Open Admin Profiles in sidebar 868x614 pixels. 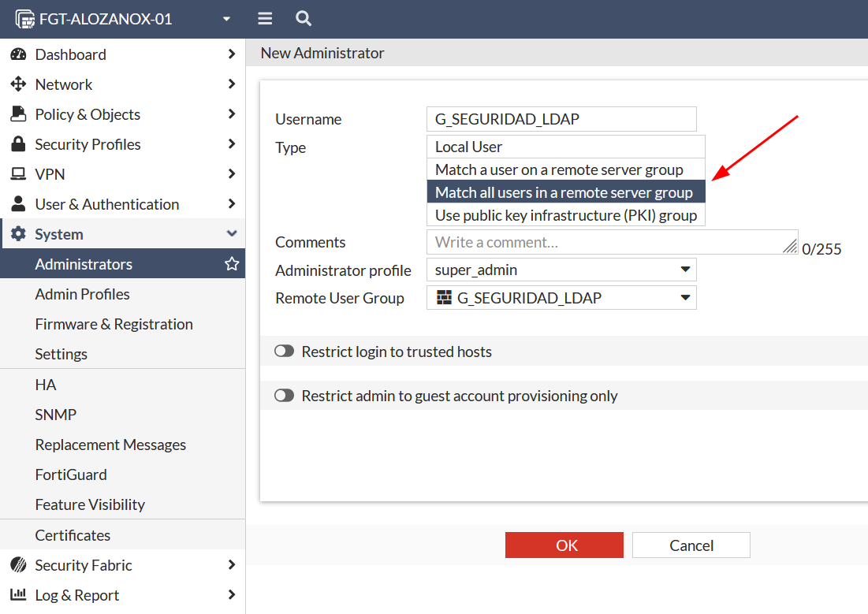point(83,294)
